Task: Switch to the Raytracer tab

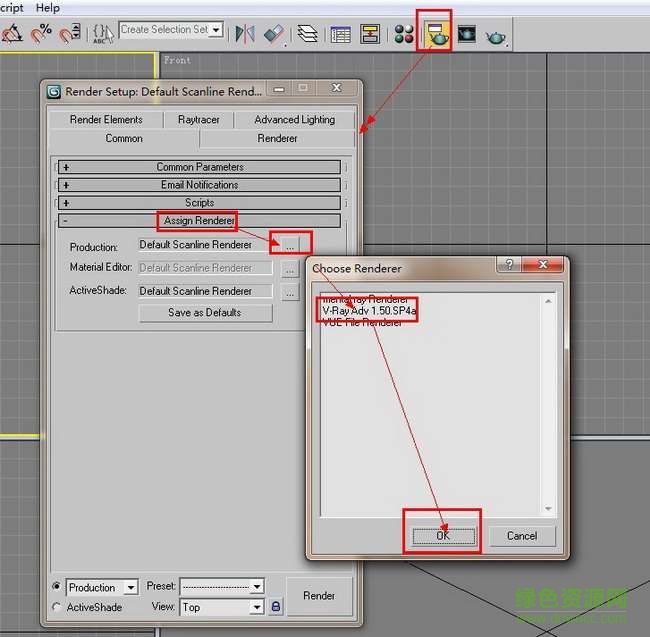Action: click(x=199, y=119)
